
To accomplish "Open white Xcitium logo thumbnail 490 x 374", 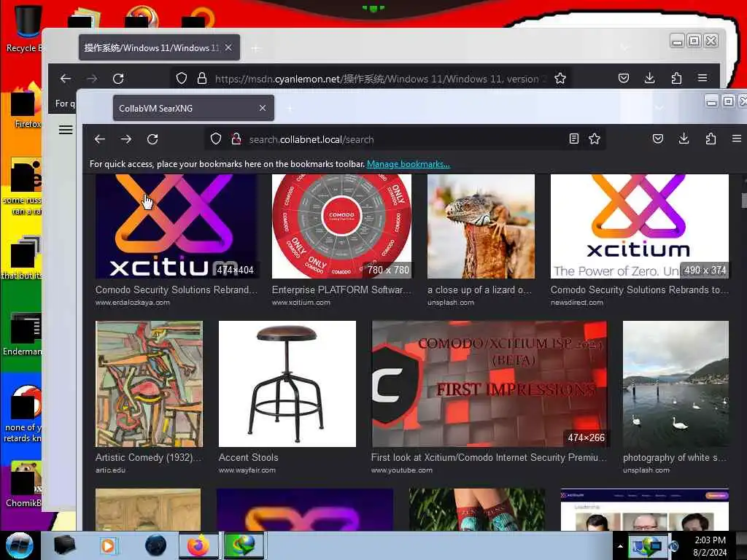I will [x=639, y=226].
